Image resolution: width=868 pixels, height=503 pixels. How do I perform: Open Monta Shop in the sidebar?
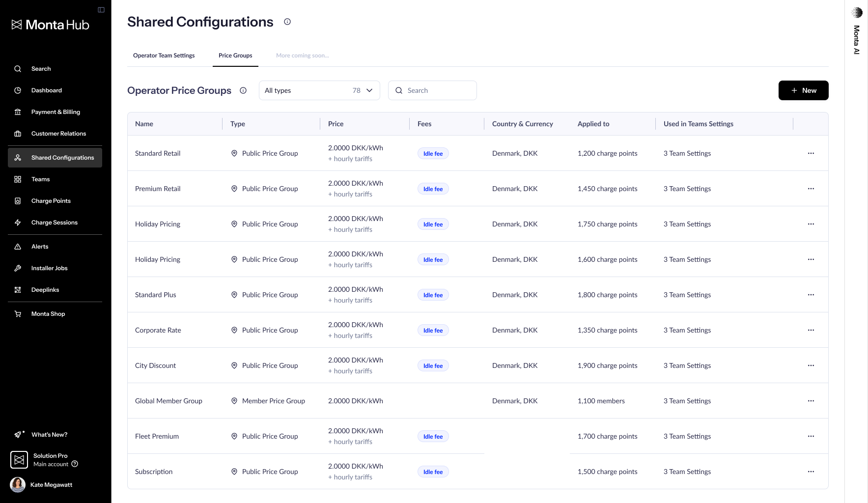click(x=55, y=314)
